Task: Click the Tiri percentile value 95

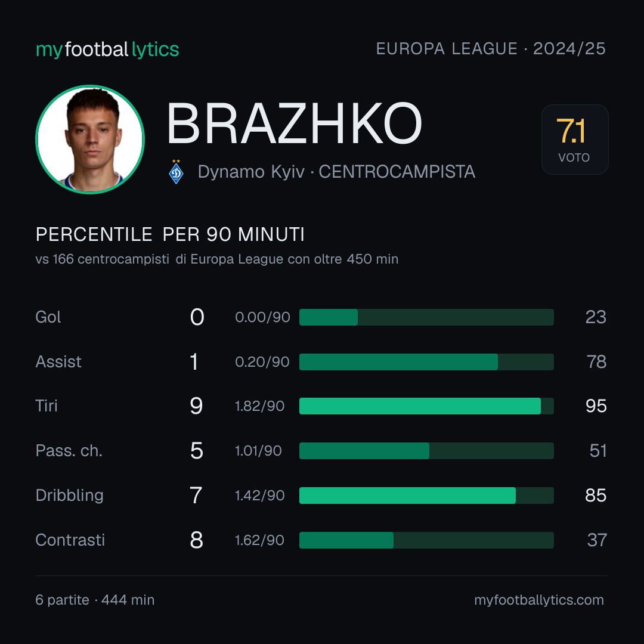Action: [596, 406]
